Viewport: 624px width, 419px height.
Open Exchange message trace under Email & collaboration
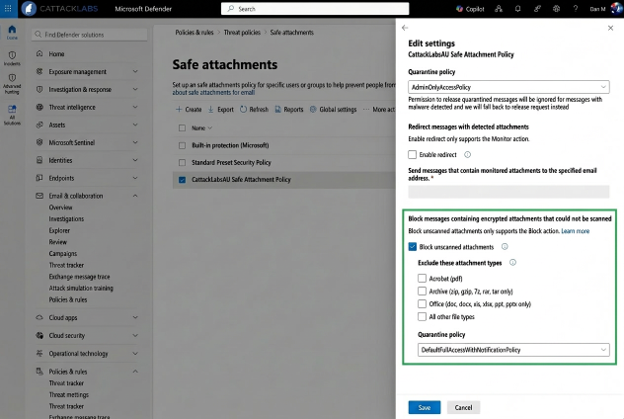pyautogui.click(x=79, y=277)
